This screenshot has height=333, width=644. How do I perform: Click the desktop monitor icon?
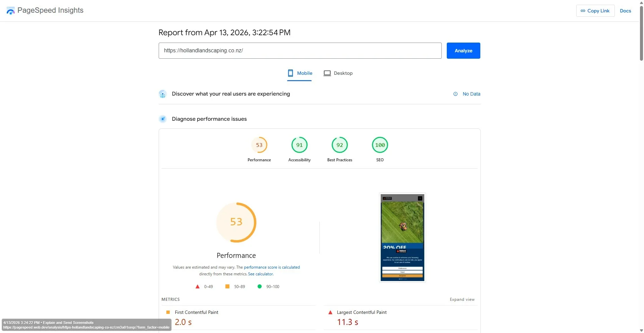click(x=327, y=73)
